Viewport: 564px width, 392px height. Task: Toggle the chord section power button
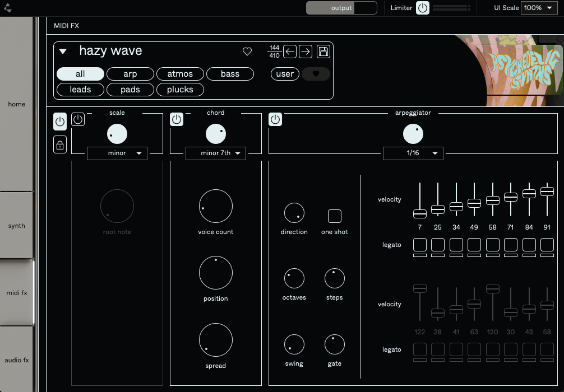(177, 119)
